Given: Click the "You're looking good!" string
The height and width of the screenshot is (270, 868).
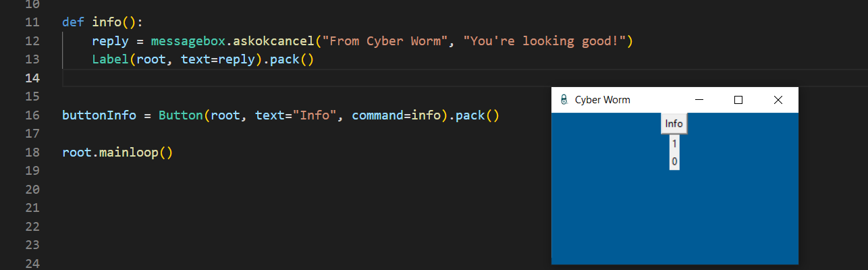Looking at the screenshot, I should coord(547,41).
